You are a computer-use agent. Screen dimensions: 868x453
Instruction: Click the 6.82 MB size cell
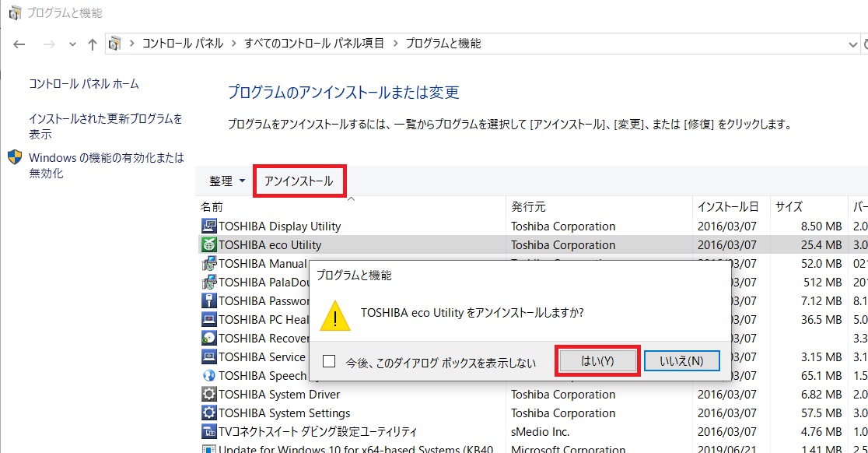821,395
